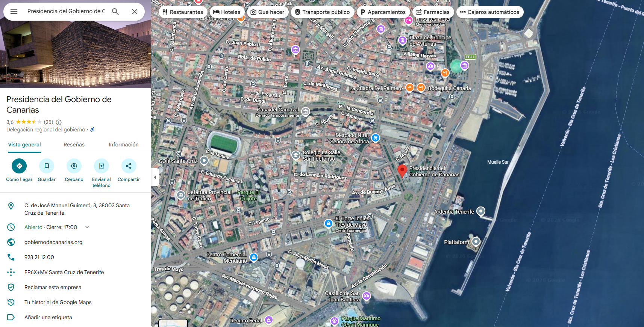The height and width of the screenshot is (327, 644).
Task: Click Enviar al teléfono icon
Action: 102,166
